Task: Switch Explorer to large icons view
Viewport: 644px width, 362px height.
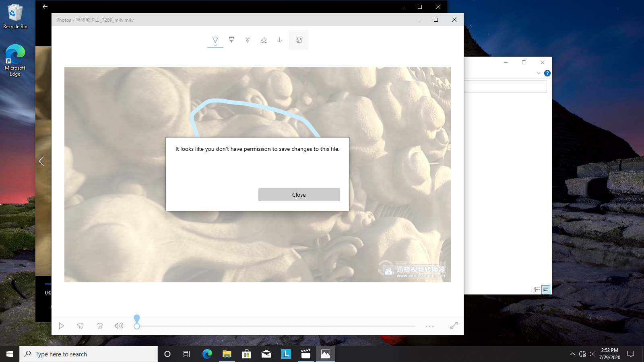Action: click(x=546, y=290)
